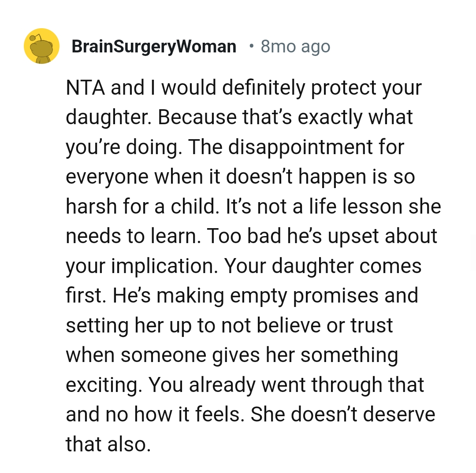Click the line starting "your implication"

243,266
